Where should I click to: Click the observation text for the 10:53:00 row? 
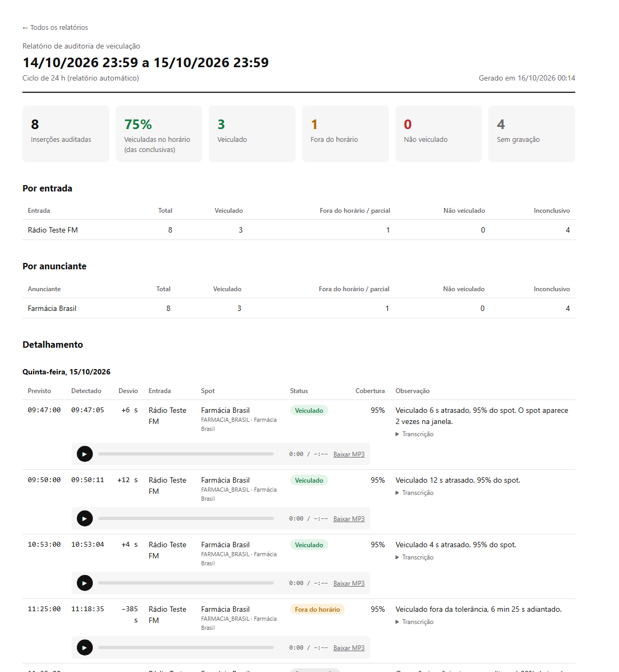point(456,545)
